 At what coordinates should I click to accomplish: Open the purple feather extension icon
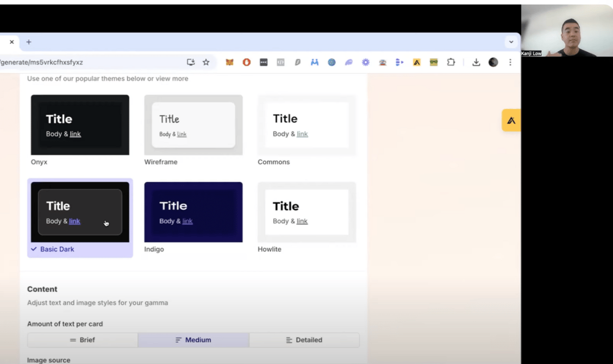349,62
